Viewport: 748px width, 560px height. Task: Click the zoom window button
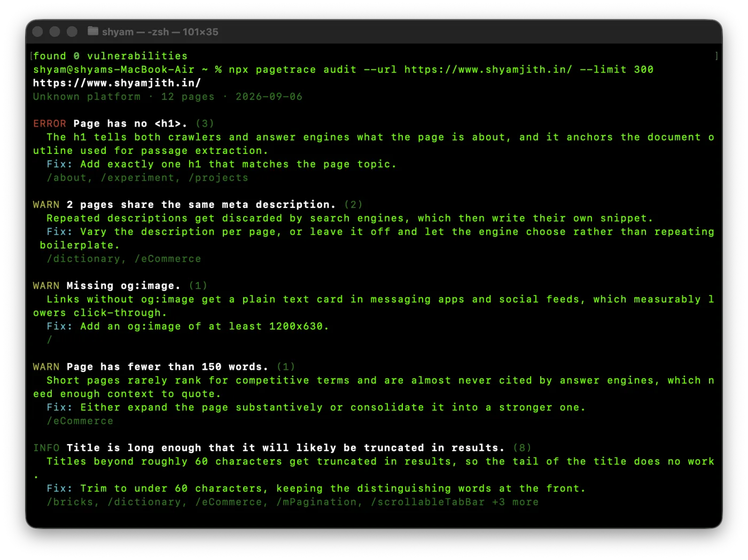tap(72, 32)
